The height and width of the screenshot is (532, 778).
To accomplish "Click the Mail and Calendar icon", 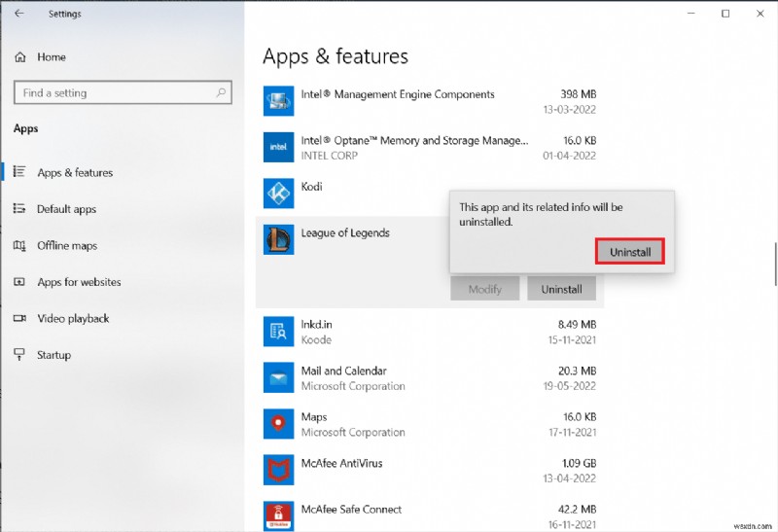I will [x=278, y=377].
